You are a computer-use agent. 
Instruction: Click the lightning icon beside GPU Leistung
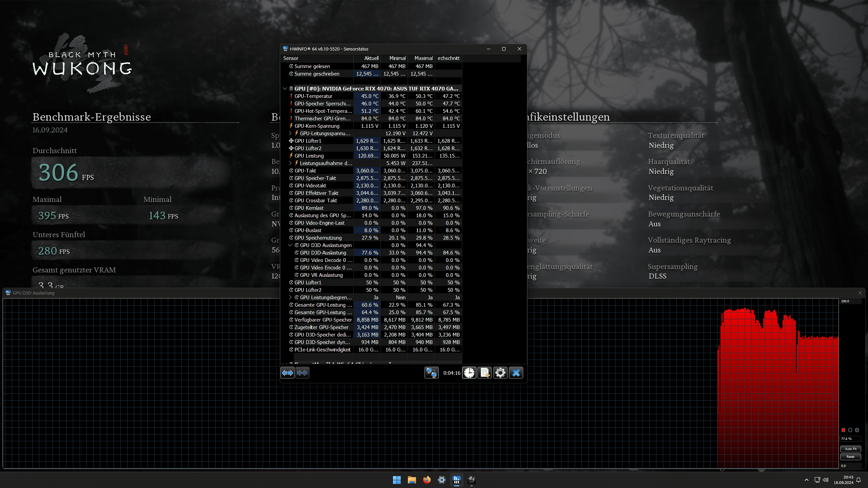[x=291, y=156]
